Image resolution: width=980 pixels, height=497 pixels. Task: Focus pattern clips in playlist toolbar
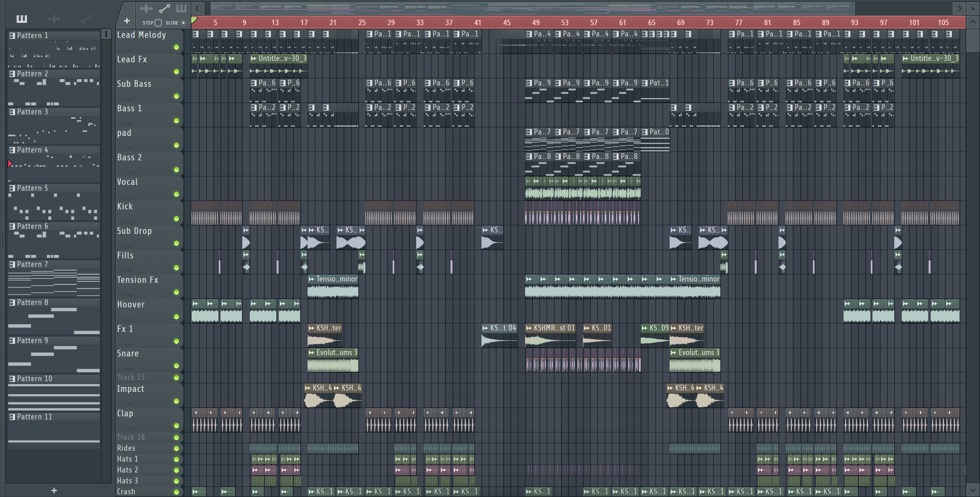(x=181, y=8)
